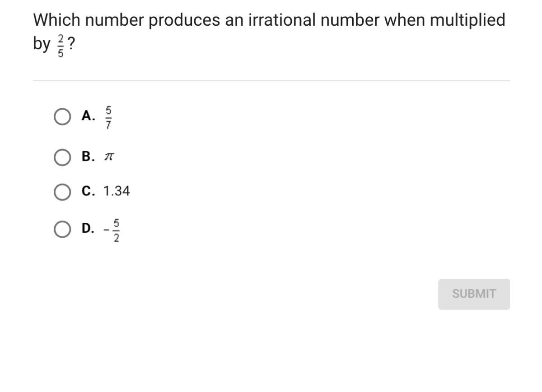Click the bold "B." option label
This screenshot has width=542, height=392.
(x=88, y=157)
